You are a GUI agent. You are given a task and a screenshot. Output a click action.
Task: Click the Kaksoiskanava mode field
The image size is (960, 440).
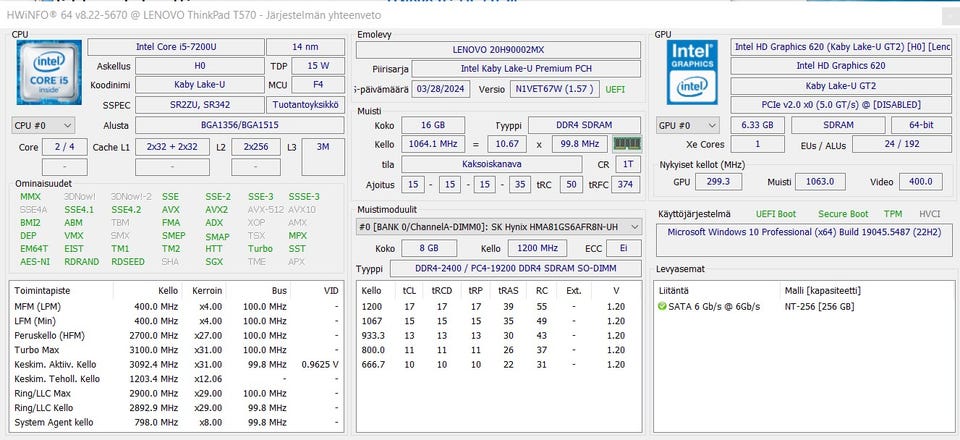click(492, 165)
